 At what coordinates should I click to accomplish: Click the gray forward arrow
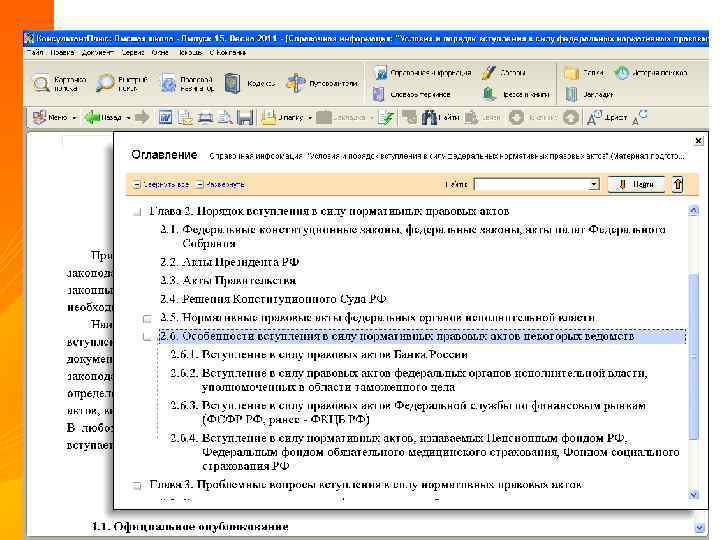pyautogui.click(x=142, y=118)
